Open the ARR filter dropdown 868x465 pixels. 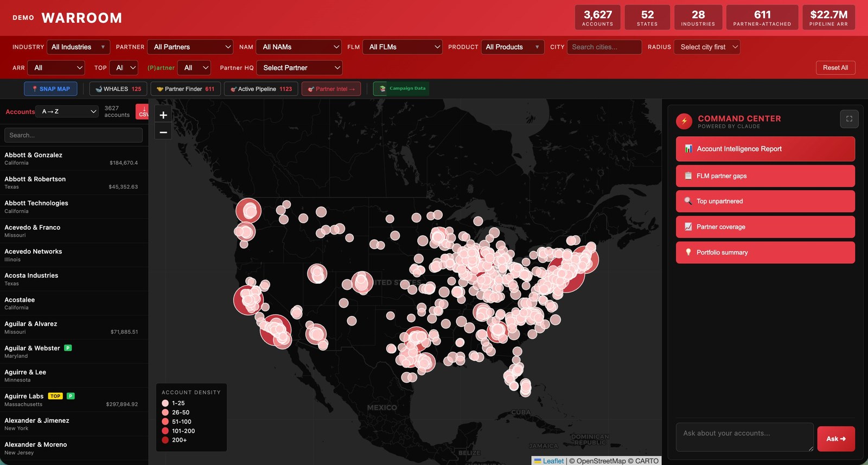[x=56, y=68]
